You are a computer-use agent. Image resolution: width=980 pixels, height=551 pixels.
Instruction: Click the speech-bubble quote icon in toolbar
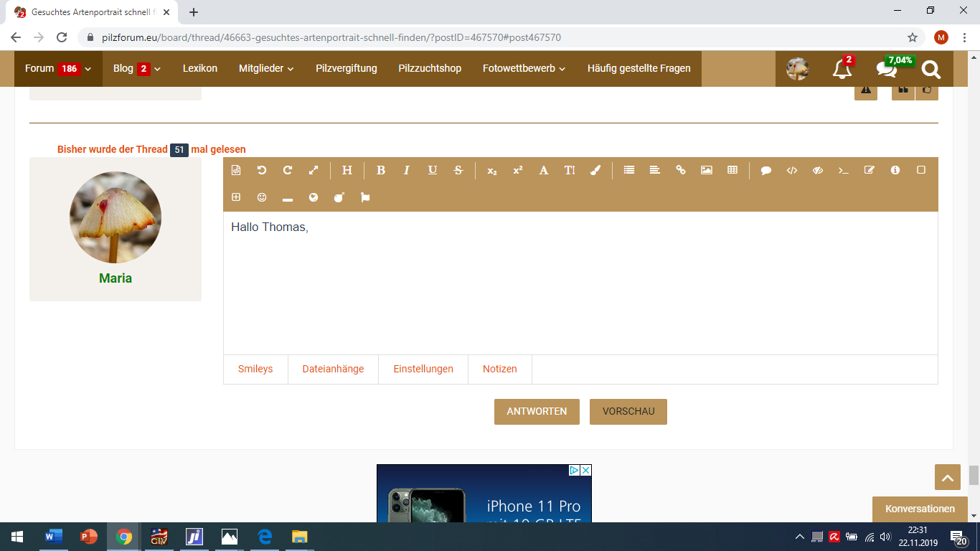[x=766, y=170]
